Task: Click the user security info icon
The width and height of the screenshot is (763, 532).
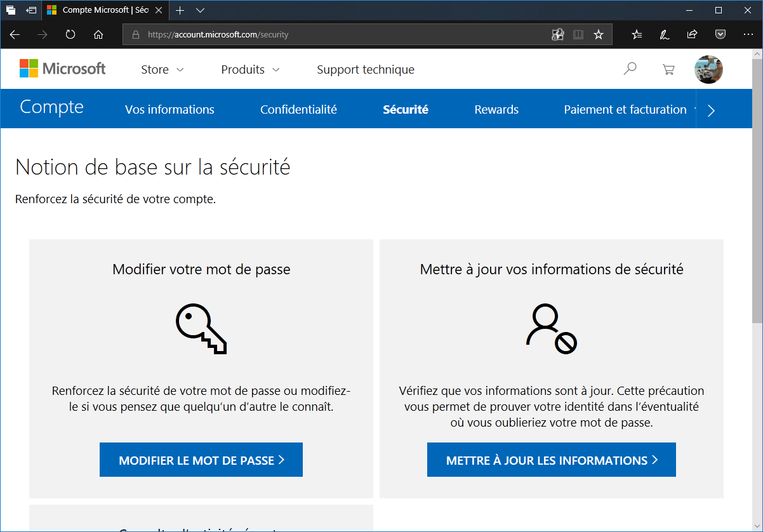Action: 551,329
